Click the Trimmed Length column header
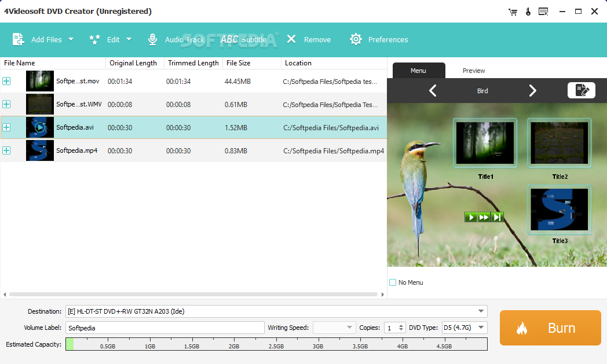Image resolution: width=607 pixels, height=364 pixels. click(193, 63)
